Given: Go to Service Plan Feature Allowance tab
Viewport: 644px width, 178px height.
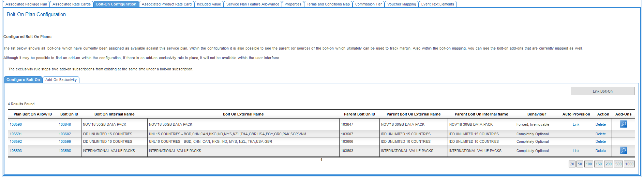Looking at the screenshot, I should [x=253, y=4].
